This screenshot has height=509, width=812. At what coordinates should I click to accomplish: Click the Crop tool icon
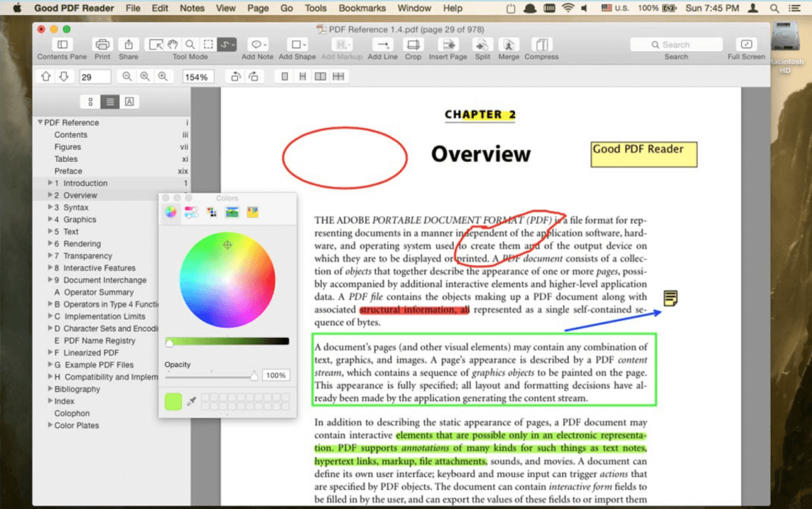pos(413,45)
